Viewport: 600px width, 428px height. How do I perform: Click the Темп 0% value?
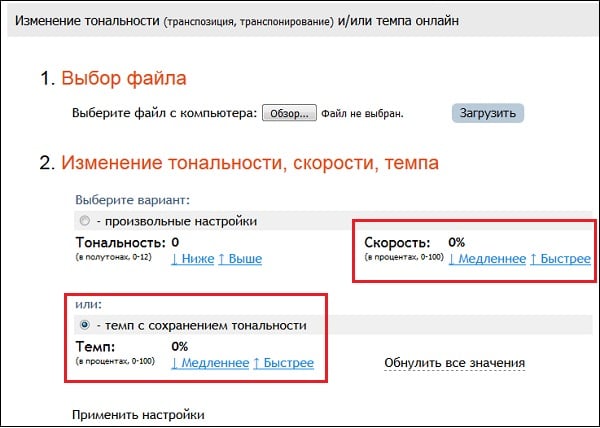pos(180,346)
